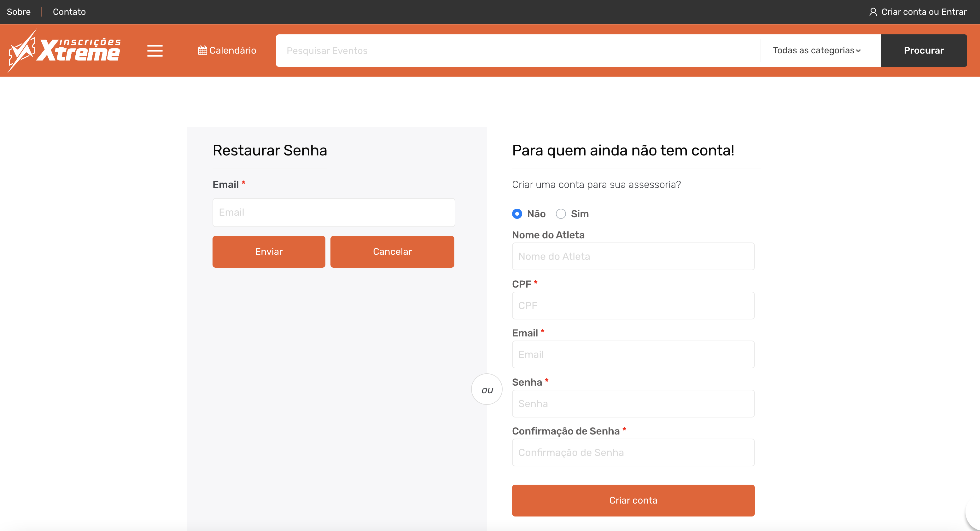Image resolution: width=980 pixels, height=531 pixels.
Task: Select the Não radio button
Action: (517, 214)
